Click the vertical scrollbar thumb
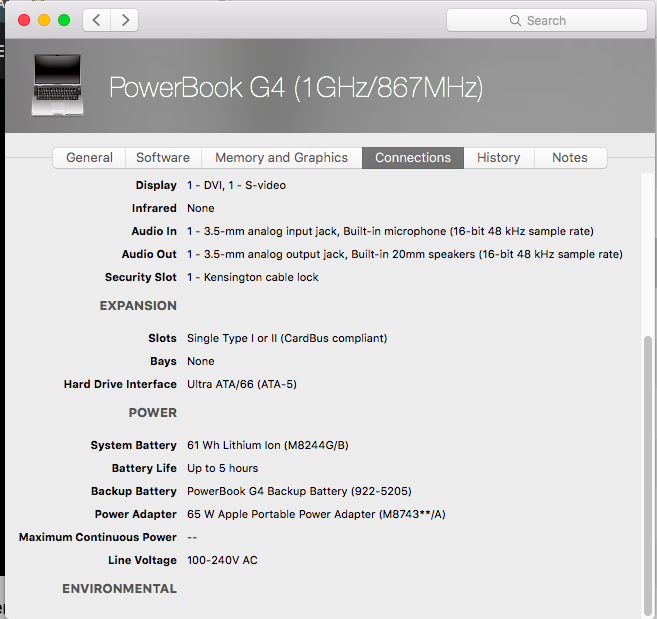Image resolution: width=657 pixels, height=619 pixels. click(648, 476)
